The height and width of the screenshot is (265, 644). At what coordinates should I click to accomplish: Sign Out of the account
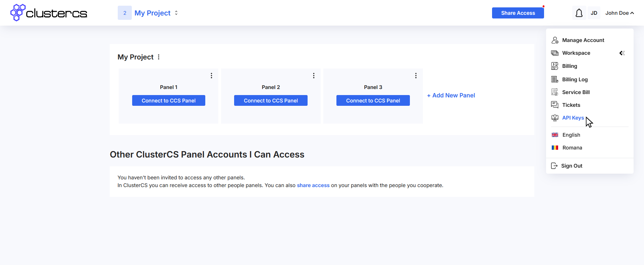572,166
